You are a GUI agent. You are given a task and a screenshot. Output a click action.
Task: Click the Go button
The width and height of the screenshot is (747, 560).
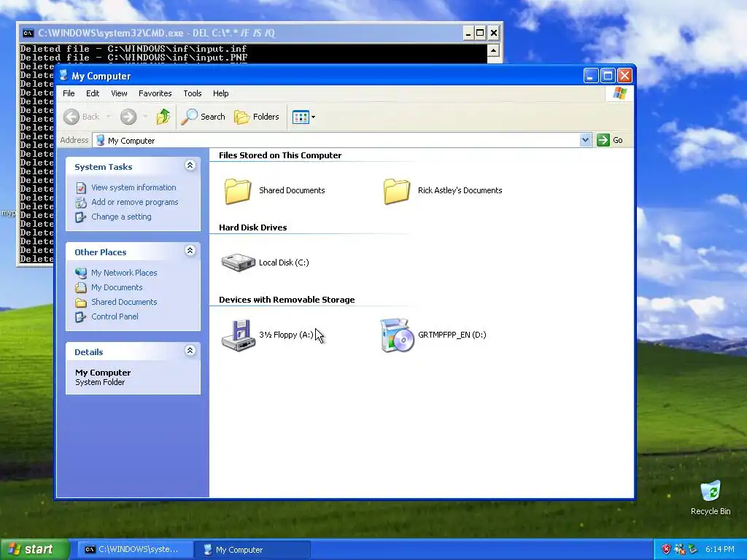click(x=610, y=140)
